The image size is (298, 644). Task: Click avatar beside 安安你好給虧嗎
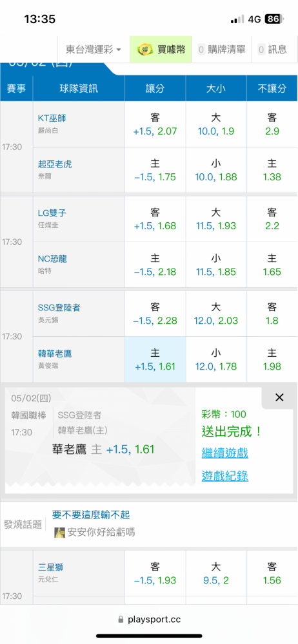click(60, 533)
